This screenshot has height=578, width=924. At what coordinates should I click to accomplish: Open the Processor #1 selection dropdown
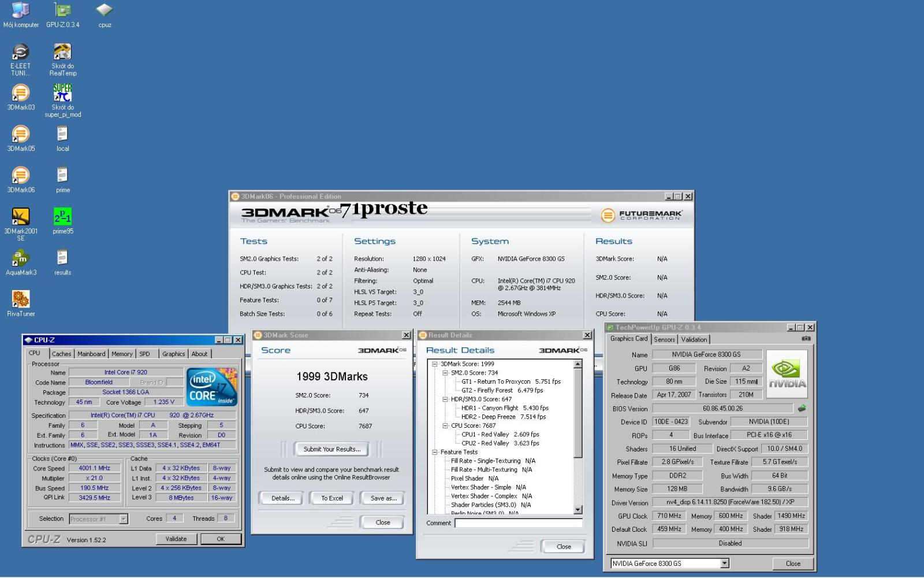pos(123,519)
